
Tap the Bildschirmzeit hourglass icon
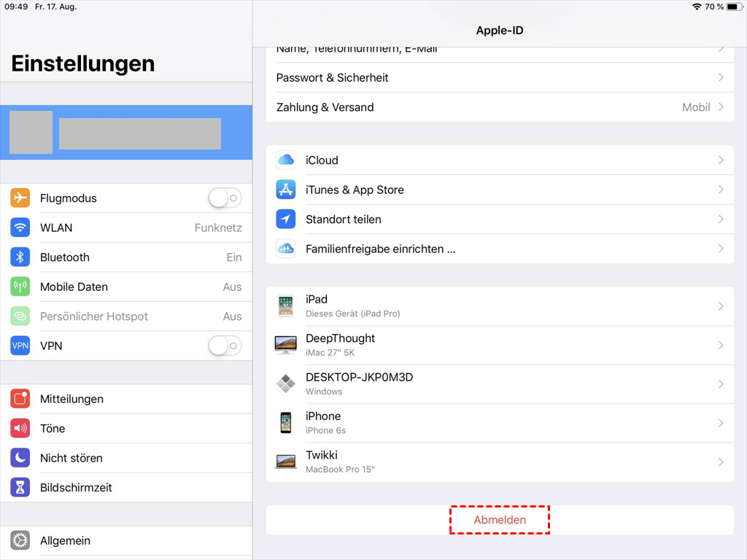20,488
